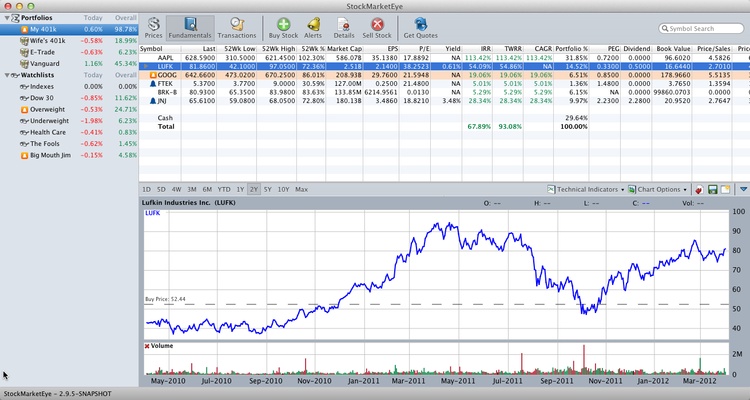
Task: Focus the Symbol Search field
Action: [701, 29]
